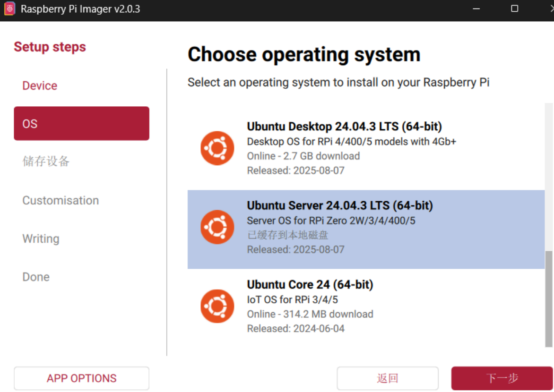Maximize the Raspberry Pi Imager window
Viewport: 554px width, 392px height.
[x=514, y=9]
